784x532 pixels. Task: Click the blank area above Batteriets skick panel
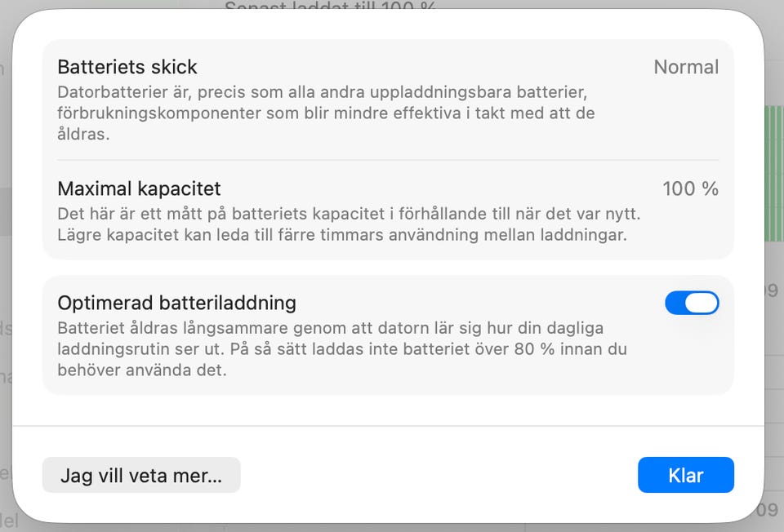point(388,26)
